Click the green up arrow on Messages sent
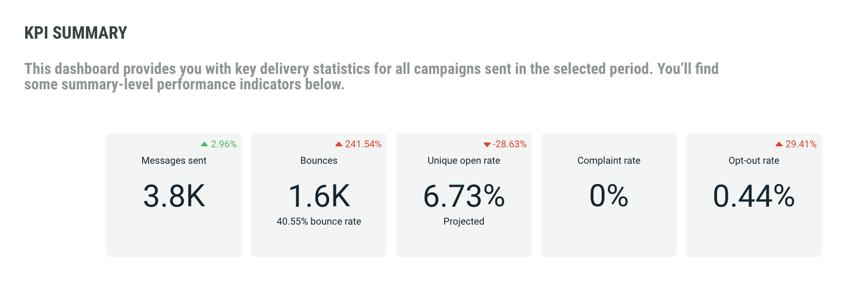This screenshot has height=284, width=868. (204, 144)
